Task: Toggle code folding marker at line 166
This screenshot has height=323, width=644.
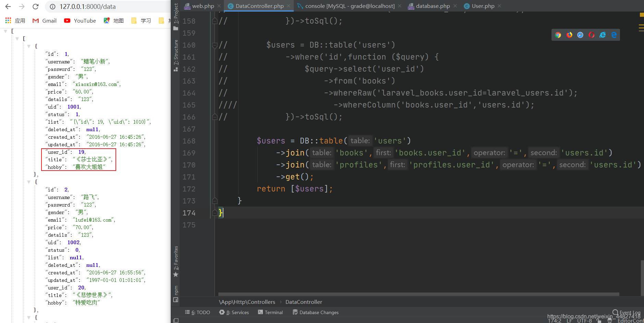Action: click(215, 117)
